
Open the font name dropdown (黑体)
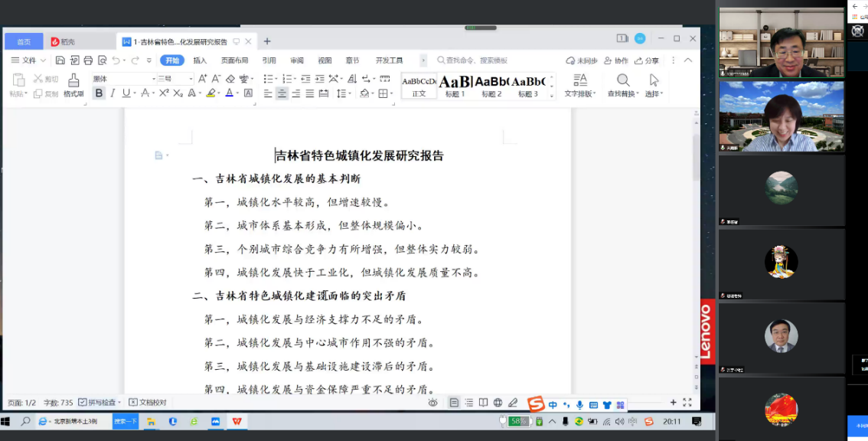tap(122, 79)
